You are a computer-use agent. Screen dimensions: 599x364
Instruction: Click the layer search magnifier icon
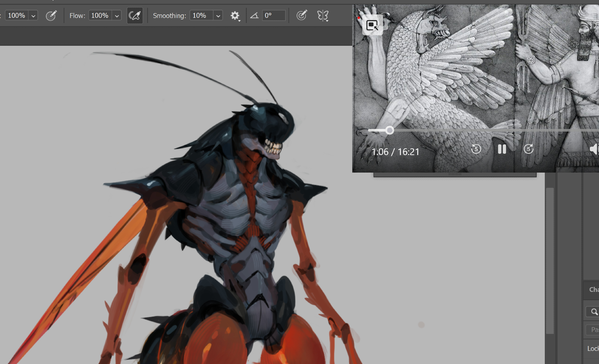click(594, 312)
